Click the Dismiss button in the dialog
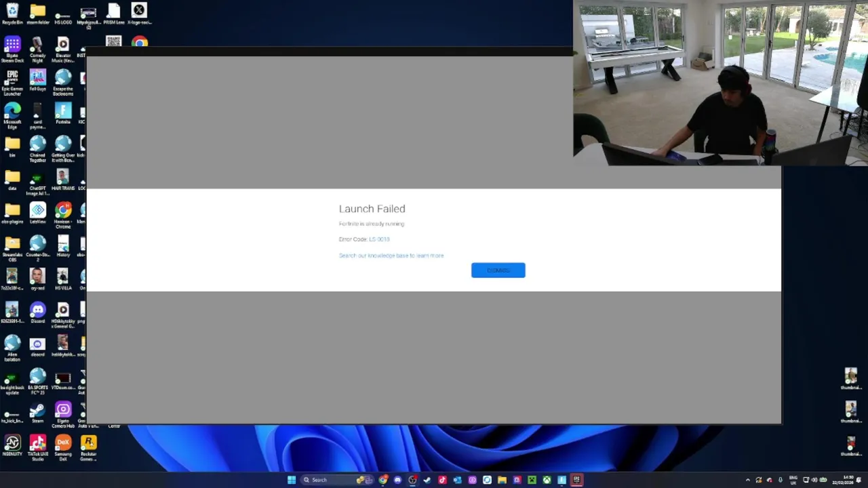 [498, 270]
